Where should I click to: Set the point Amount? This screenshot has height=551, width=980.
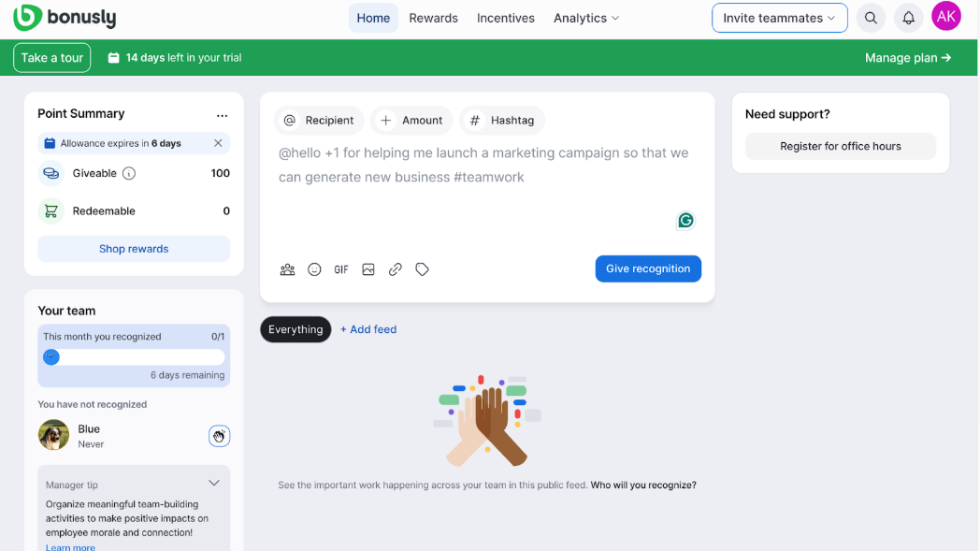pos(411,120)
